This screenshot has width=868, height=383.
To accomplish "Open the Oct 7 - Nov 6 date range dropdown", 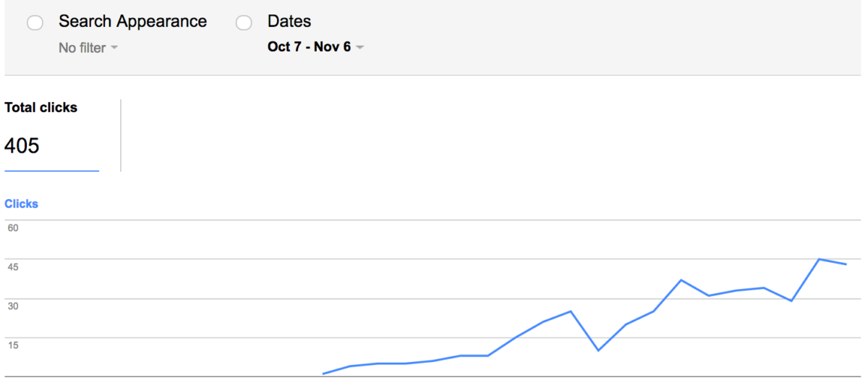I will (309, 48).
